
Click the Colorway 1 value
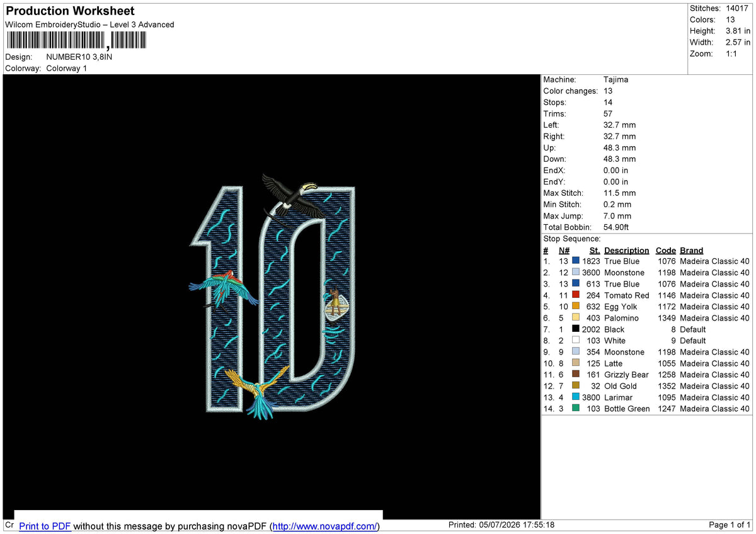point(67,68)
